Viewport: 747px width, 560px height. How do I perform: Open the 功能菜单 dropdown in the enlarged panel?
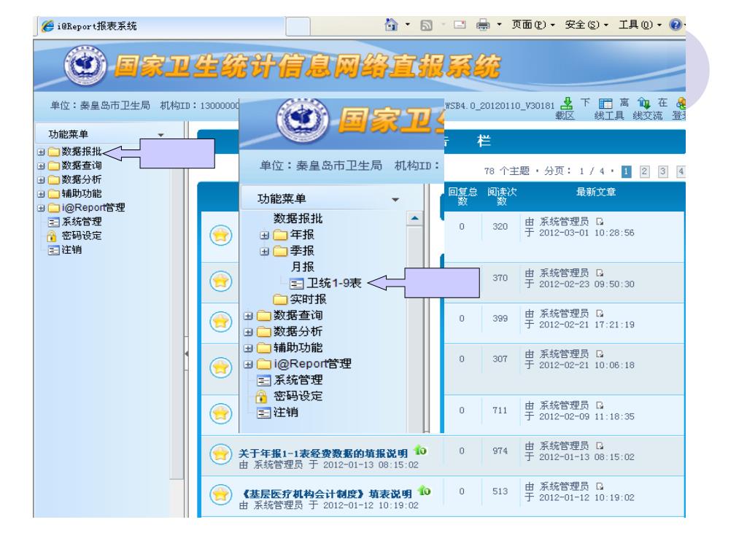point(395,200)
